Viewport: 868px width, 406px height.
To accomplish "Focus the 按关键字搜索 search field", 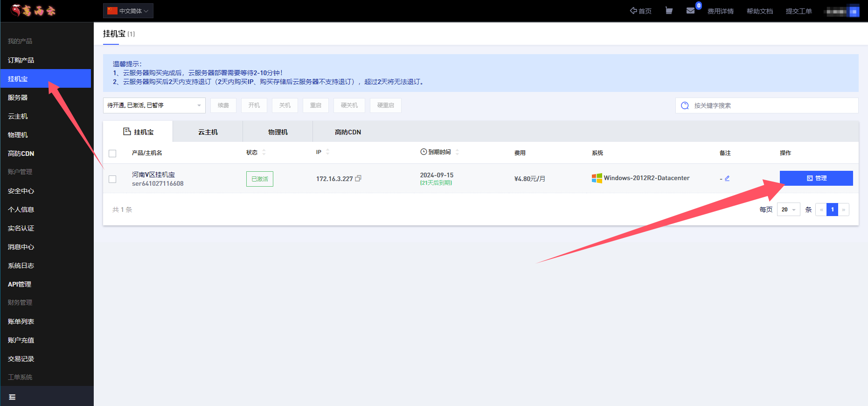I will (767, 105).
